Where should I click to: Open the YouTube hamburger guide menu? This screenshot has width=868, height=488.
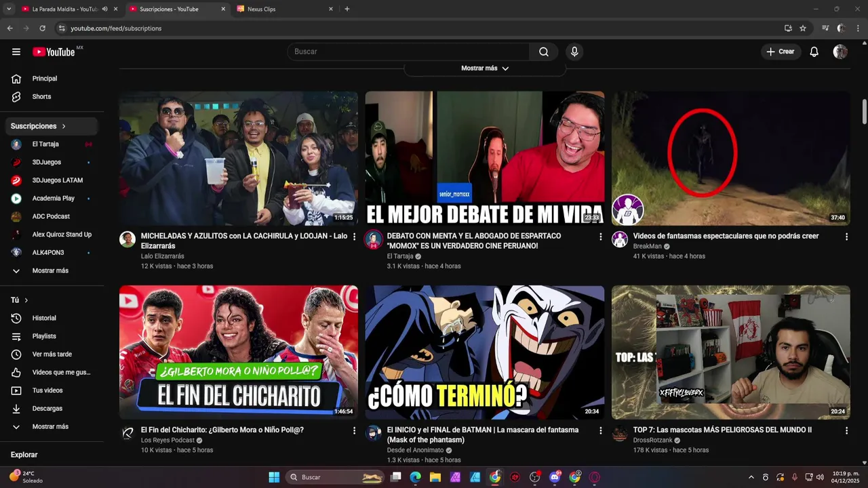(16, 52)
